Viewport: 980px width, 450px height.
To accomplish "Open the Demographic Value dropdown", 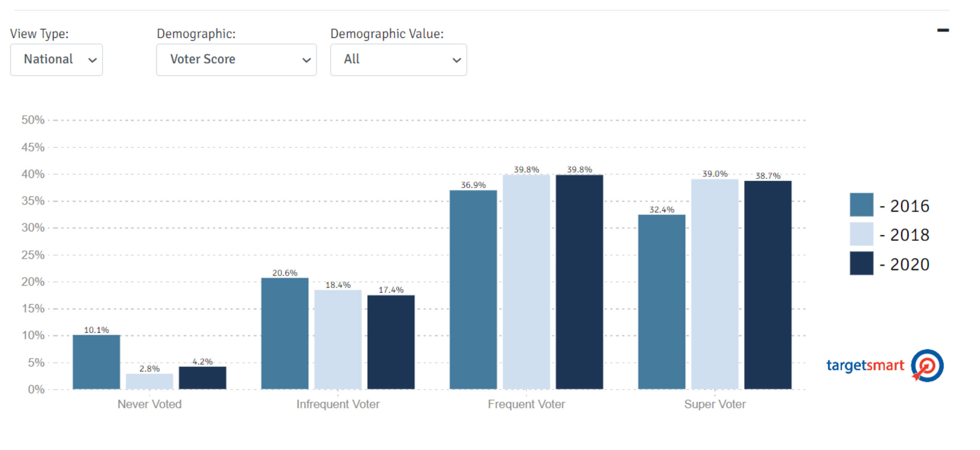I will tap(398, 60).
